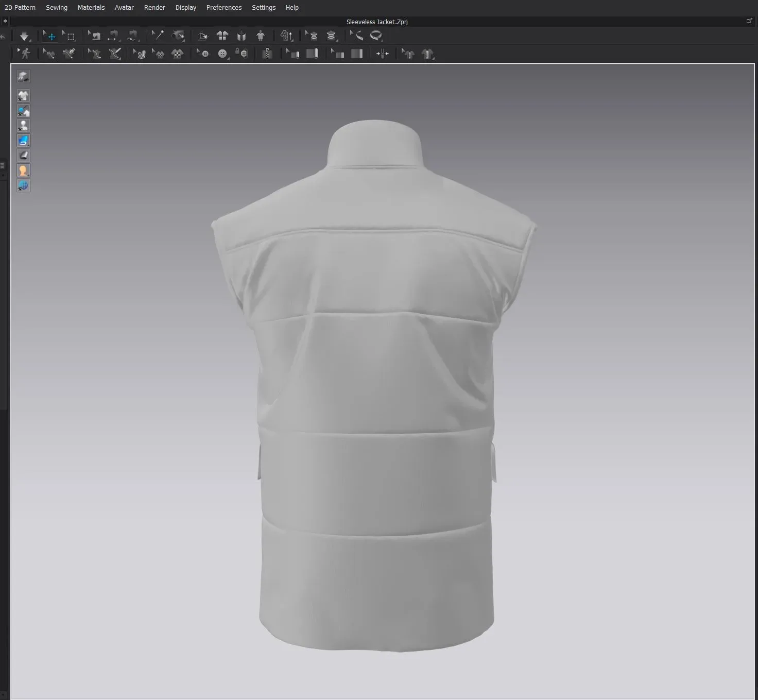The width and height of the screenshot is (758, 700).
Task: Collapse panel with left arrow button
Action: click(x=5, y=22)
